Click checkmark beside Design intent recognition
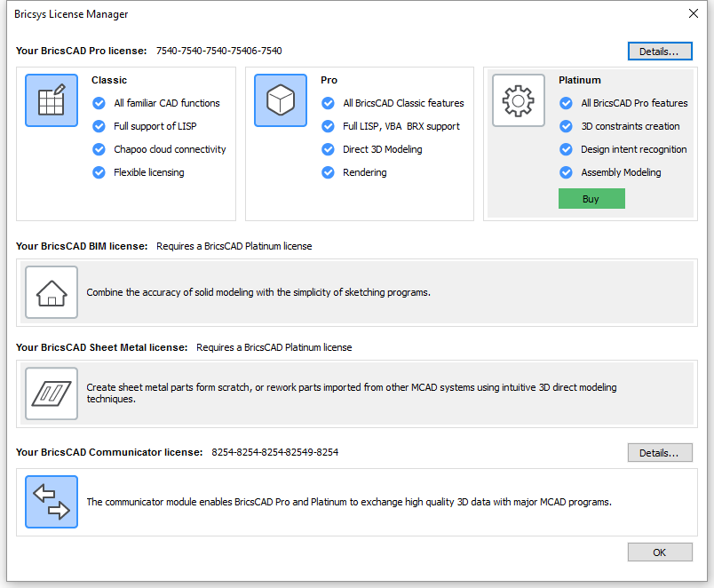The image size is (714, 588). 566,149
